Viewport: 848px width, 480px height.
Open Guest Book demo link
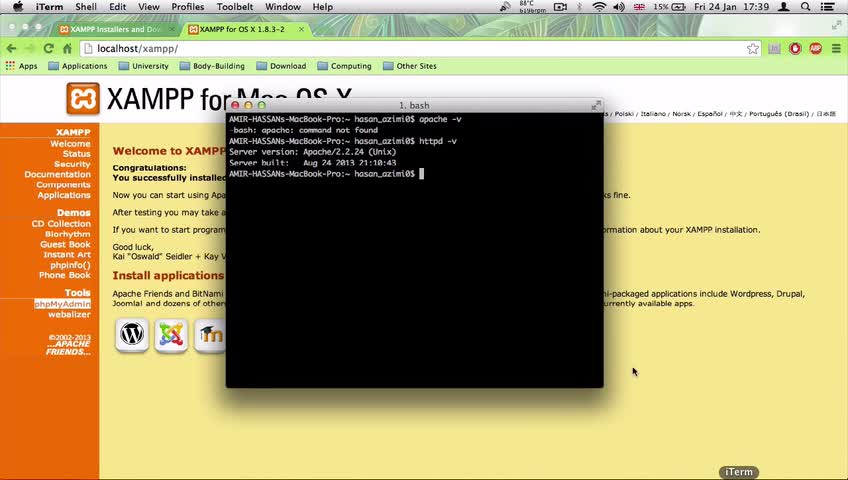point(65,244)
